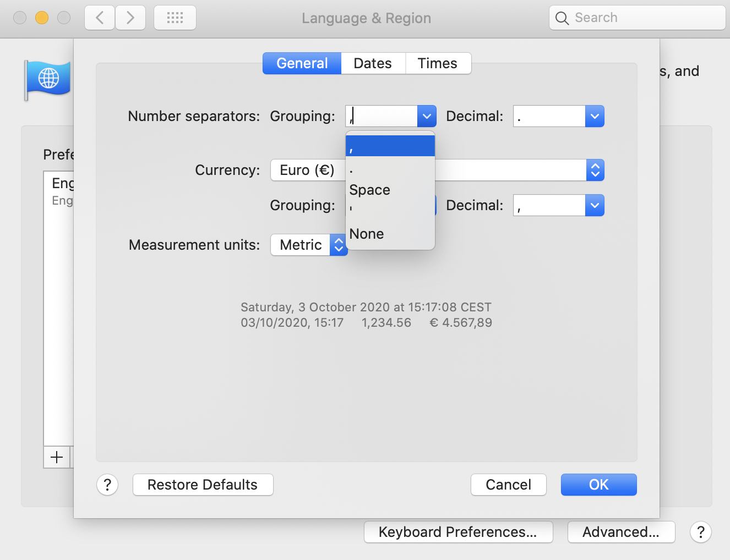Confirm settings with the OK button
Viewport: 730px width, 560px height.
[x=598, y=485]
